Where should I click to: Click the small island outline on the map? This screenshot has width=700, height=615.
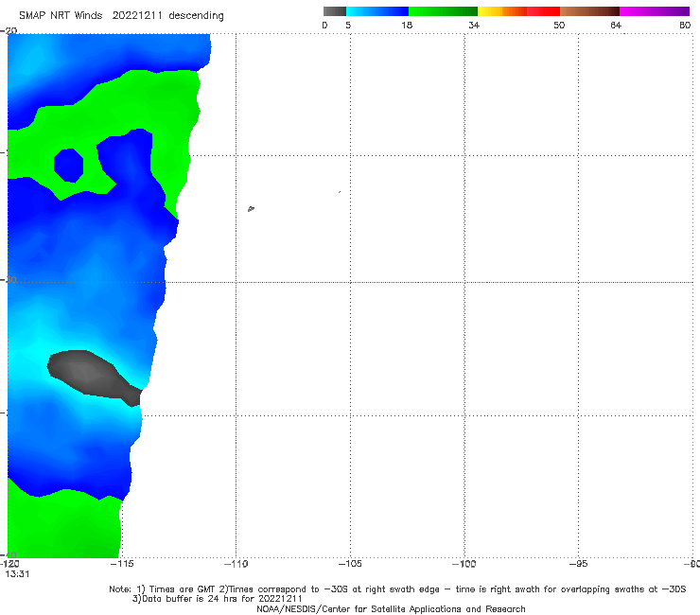tap(251, 208)
